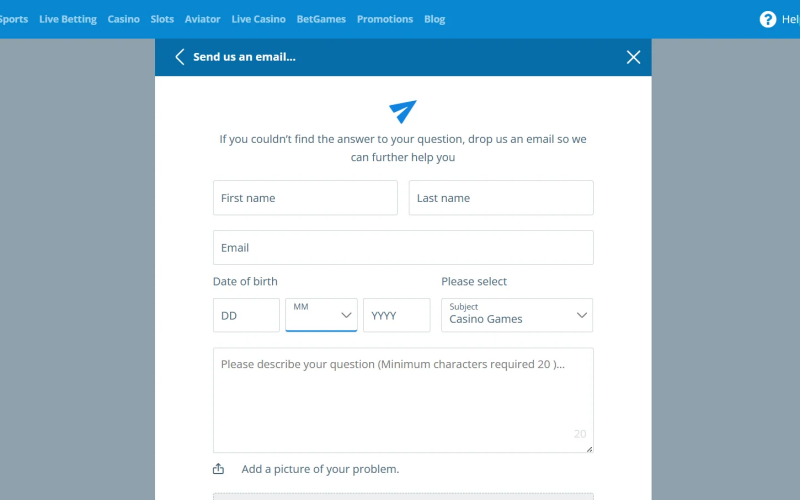This screenshot has width=800, height=500.
Task: Go to the Casino section
Action: 124,19
